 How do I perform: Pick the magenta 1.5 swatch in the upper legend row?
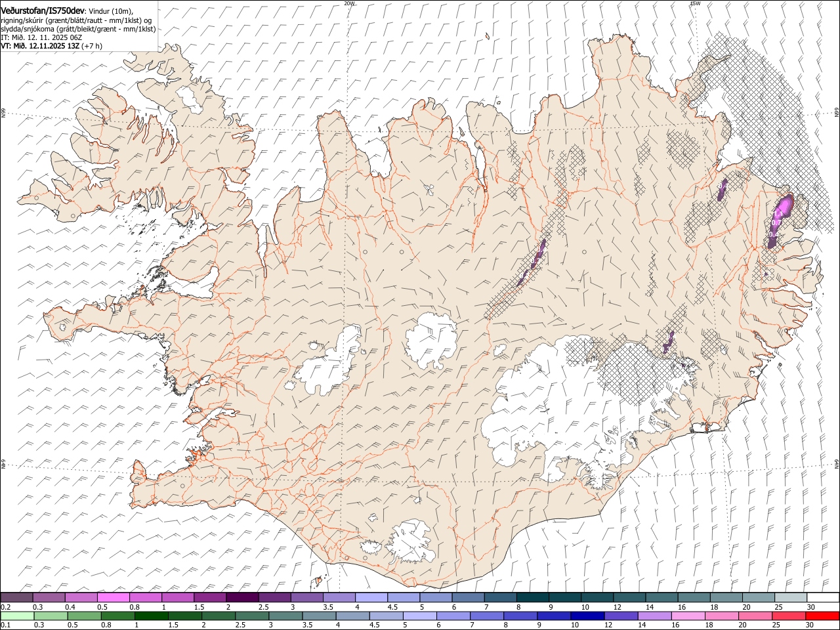click(x=210, y=598)
